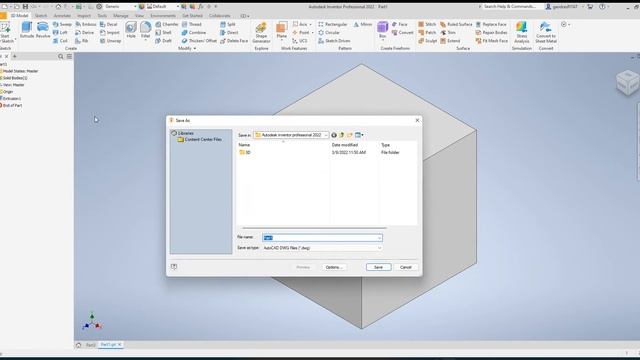Choose the Rib tool
Viewport: 640px width, 360px height.
82,41
